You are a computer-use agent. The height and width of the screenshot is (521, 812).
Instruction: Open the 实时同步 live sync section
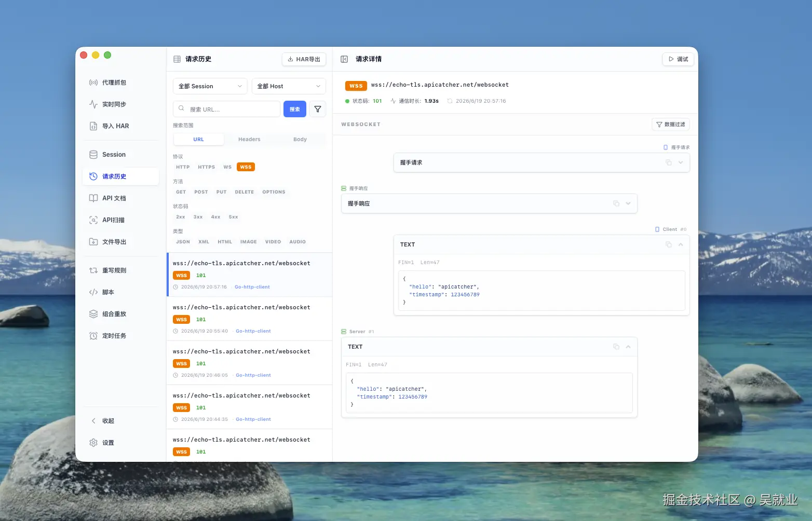point(120,104)
